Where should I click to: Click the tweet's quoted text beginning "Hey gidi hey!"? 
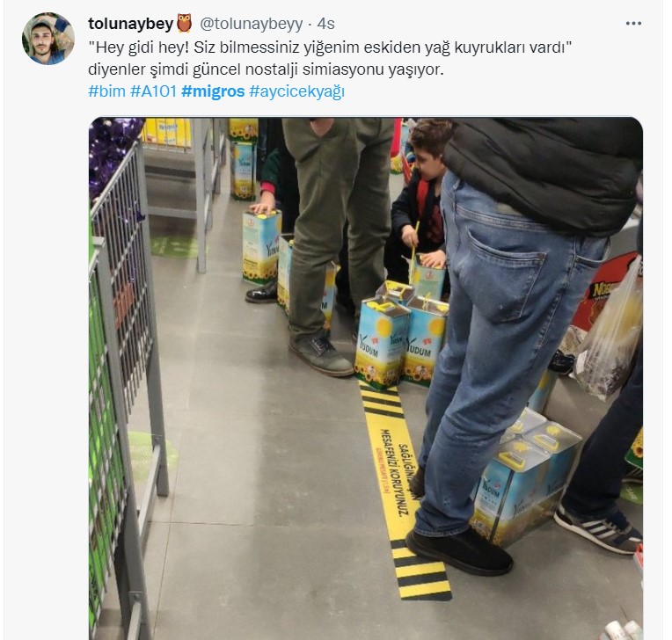click(330, 47)
